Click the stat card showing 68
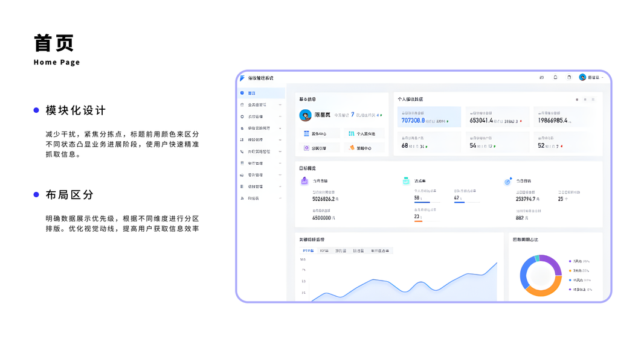This screenshot has height=362, width=644. pos(429,142)
